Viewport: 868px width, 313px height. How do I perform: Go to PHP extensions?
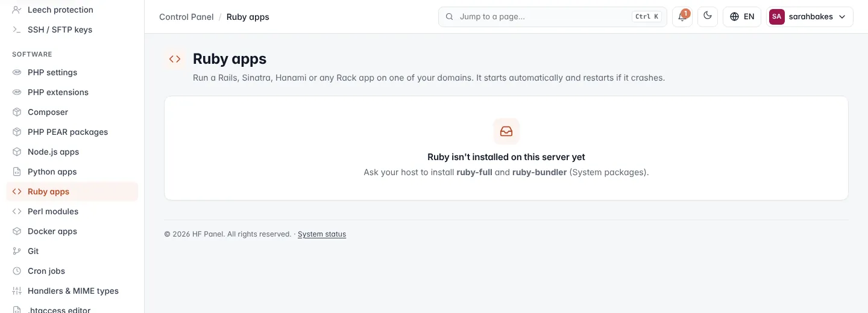pyautogui.click(x=58, y=92)
